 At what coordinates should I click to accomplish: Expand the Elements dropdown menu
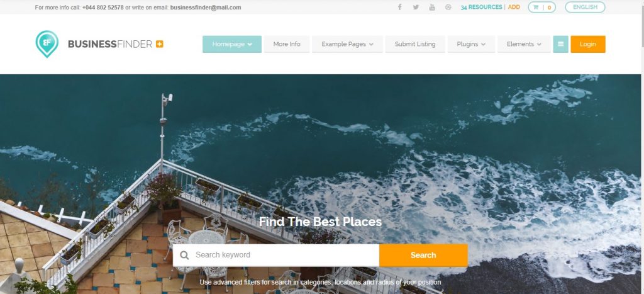point(524,44)
